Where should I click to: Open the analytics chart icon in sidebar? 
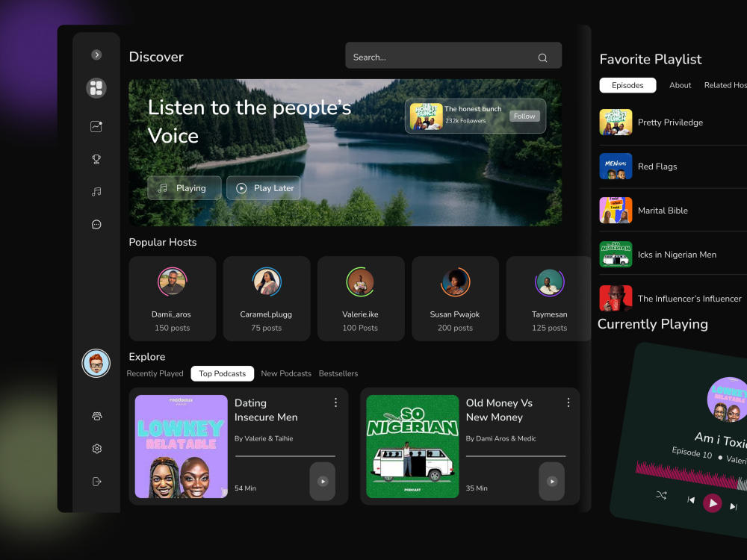96,126
